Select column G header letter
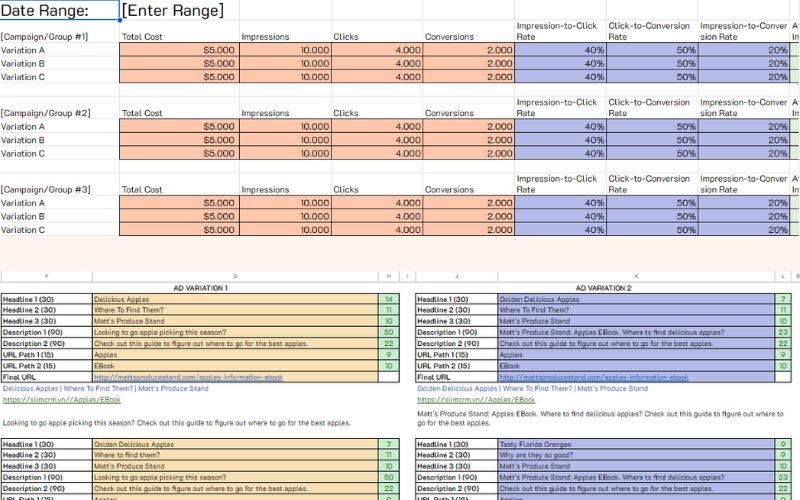This screenshot has height=500, width=800. [234, 275]
